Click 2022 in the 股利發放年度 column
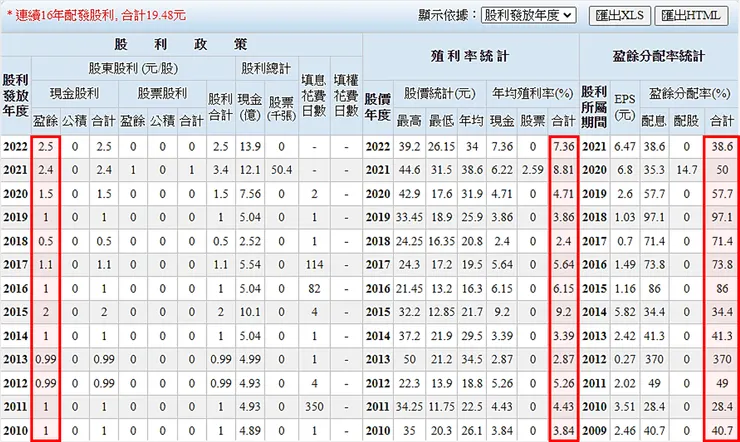Image resolution: width=740 pixels, height=442 pixels. click(x=16, y=146)
